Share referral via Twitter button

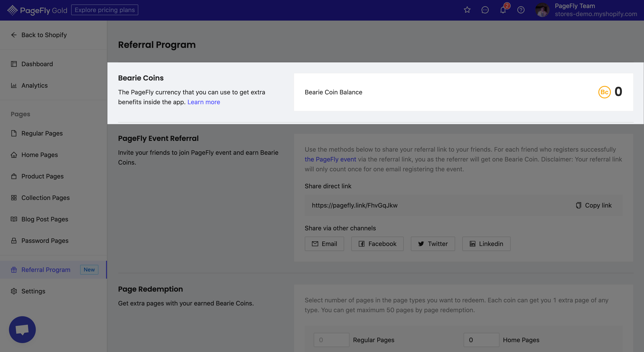coord(433,244)
